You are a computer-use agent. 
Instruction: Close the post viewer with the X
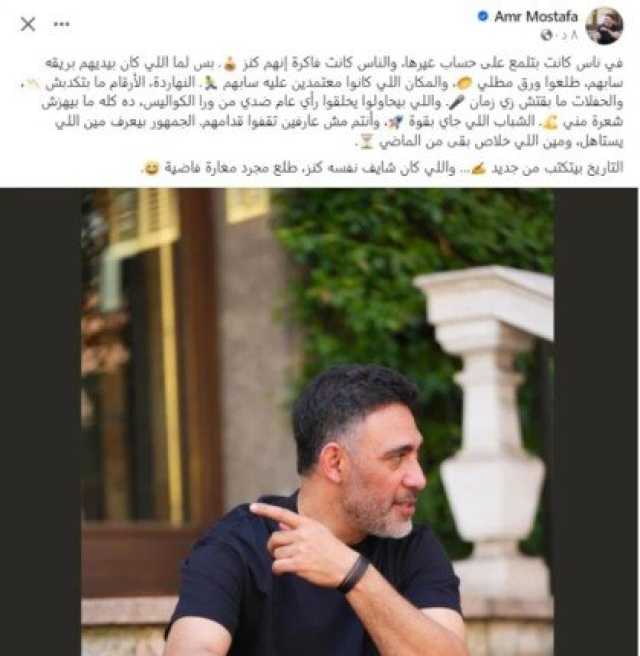[x=28, y=24]
